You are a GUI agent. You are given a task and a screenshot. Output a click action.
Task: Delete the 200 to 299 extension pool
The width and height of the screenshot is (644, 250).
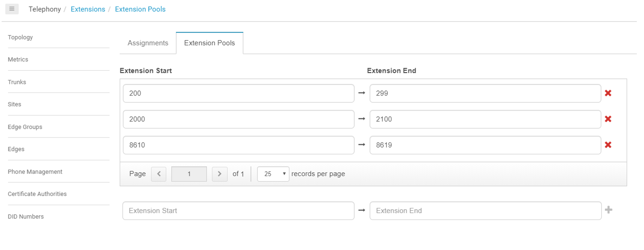click(x=608, y=93)
